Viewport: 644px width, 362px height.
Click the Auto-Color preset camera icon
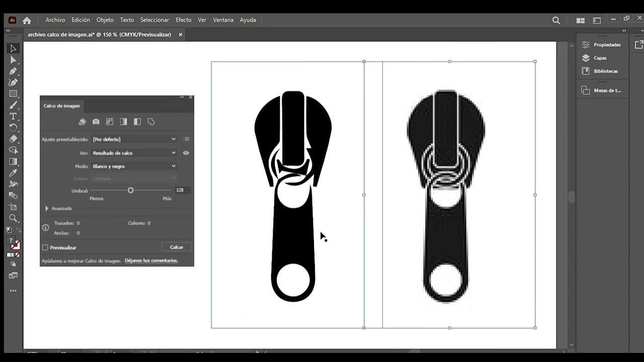tap(96, 122)
